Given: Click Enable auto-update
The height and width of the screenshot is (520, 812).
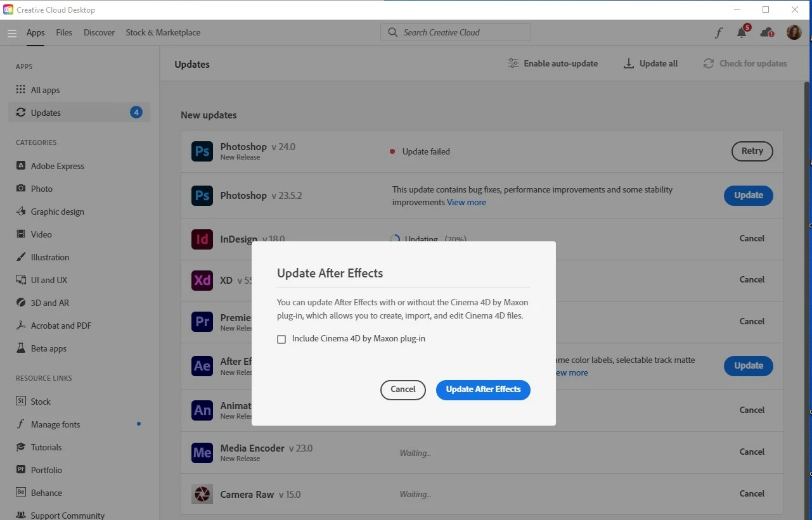Looking at the screenshot, I should click(x=553, y=63).
